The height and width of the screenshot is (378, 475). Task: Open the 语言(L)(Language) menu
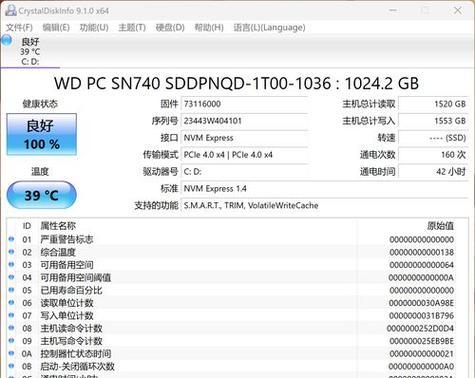click(269, 27)
